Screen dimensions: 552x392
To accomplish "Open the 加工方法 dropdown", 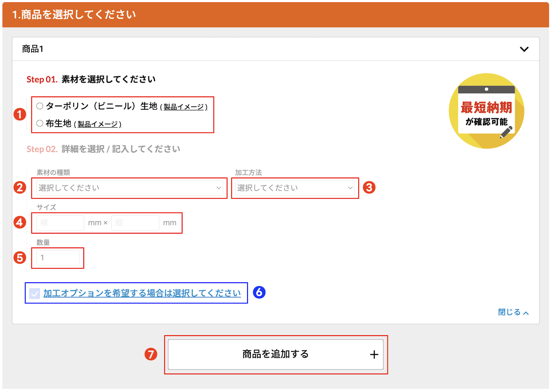I will [x=295, y=187].
